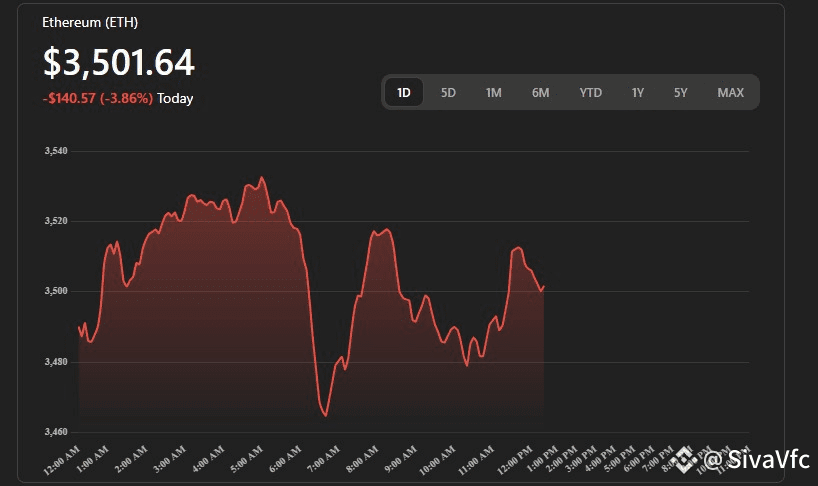Click the Ethereum (ETH) title

(90, 22)
